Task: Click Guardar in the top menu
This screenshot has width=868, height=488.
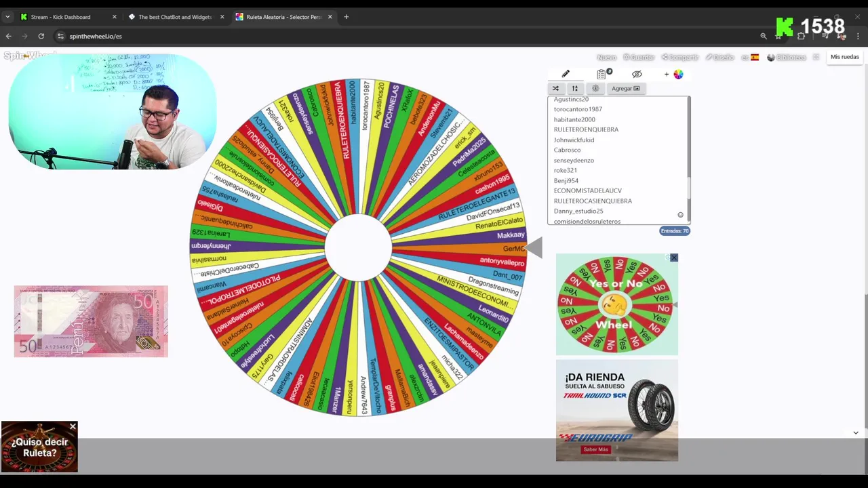Action: point(639,58)
